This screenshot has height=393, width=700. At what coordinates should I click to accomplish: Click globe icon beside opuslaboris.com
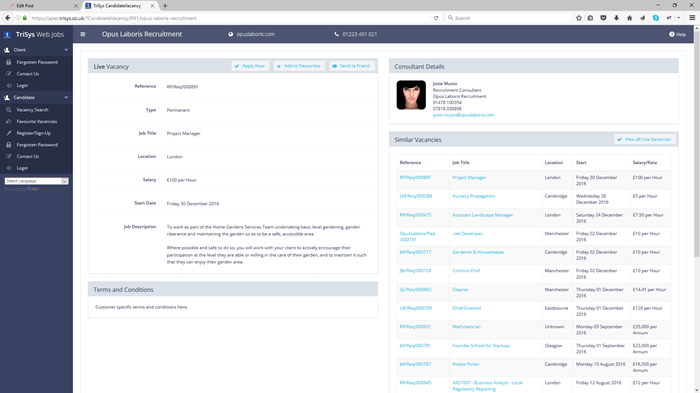coord(230,34)
